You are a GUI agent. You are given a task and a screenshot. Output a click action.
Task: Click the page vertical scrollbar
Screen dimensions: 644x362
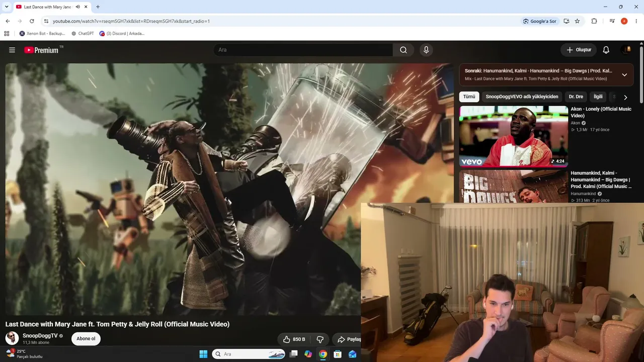tap(641, 75)
